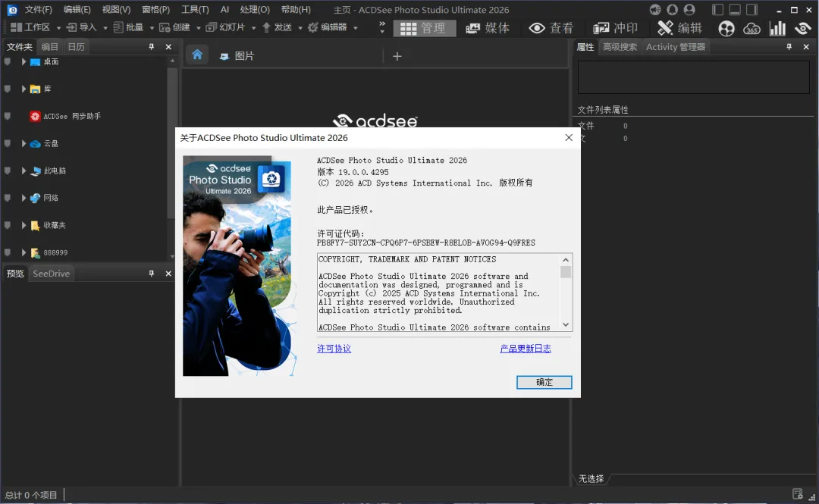Viewport: 819px width, 504px height.
Task: Toggle the tag marker beside 此电脑
Action: (x=8, y=171)
